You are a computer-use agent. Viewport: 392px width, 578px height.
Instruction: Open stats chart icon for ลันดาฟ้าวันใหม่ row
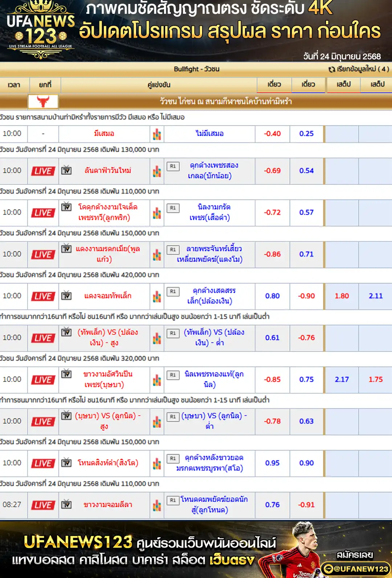(x=157, y=171)
